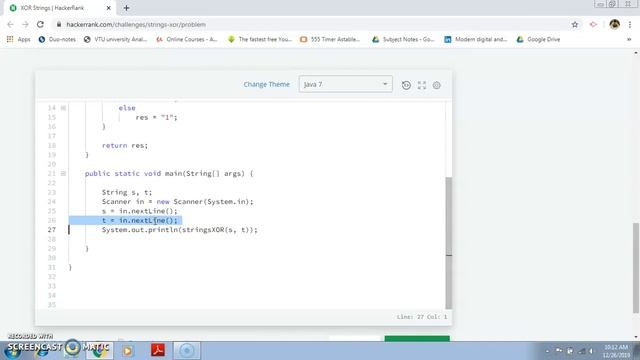Collapse the else block fold marker on line 14
Image resolution: width=640 pixels, height=360 pixels.
coord(63,108)
